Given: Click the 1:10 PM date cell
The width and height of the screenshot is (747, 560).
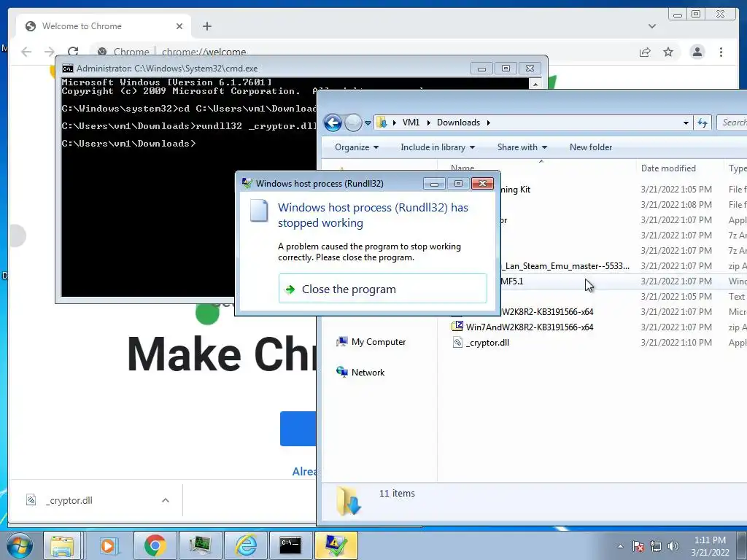Looking at the screenshot, I should [676, 343].
